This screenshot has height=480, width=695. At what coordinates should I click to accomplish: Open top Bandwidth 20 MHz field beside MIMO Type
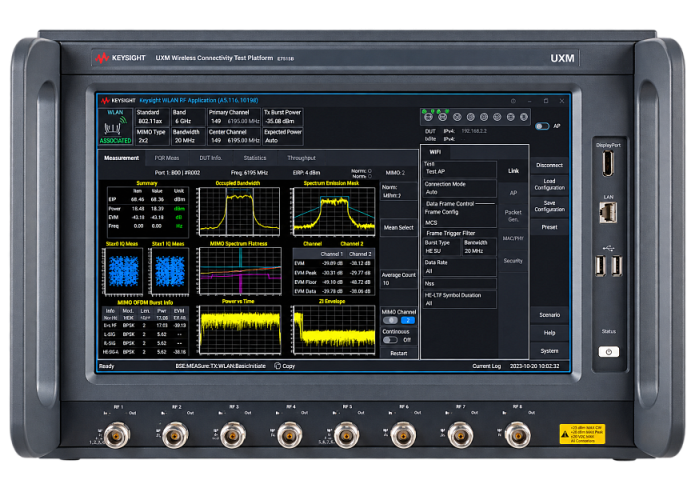(188, 137)
